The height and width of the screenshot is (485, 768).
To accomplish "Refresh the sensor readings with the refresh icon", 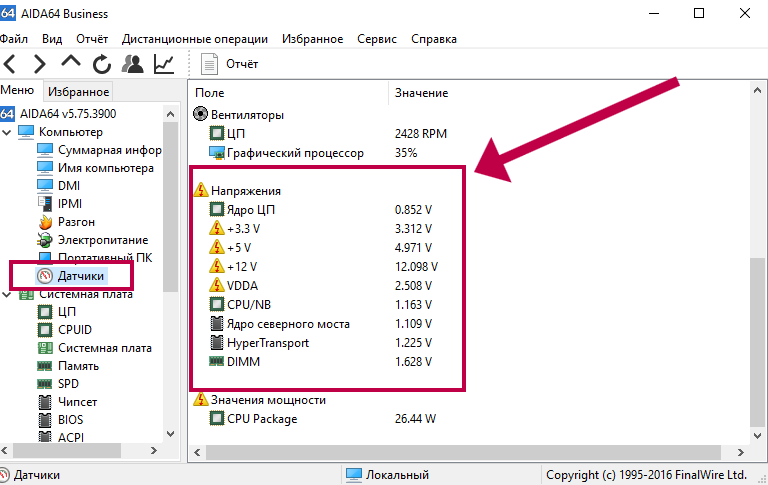I will pos(102,64).
